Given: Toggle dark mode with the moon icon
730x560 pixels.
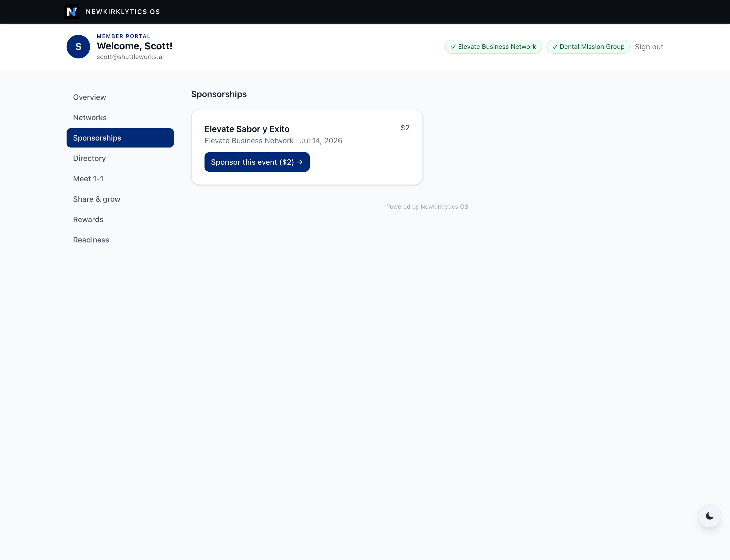Looking at the screenshot, I should pos(709,516).
